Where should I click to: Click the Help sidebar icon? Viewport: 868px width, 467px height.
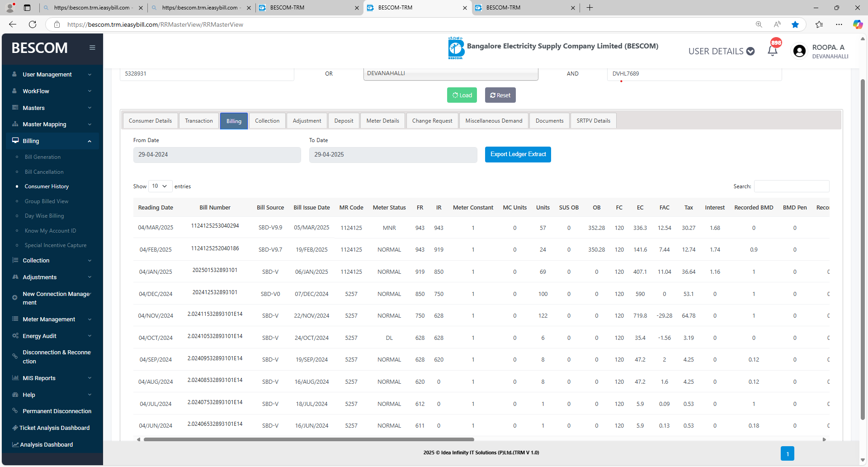(15, 395)
